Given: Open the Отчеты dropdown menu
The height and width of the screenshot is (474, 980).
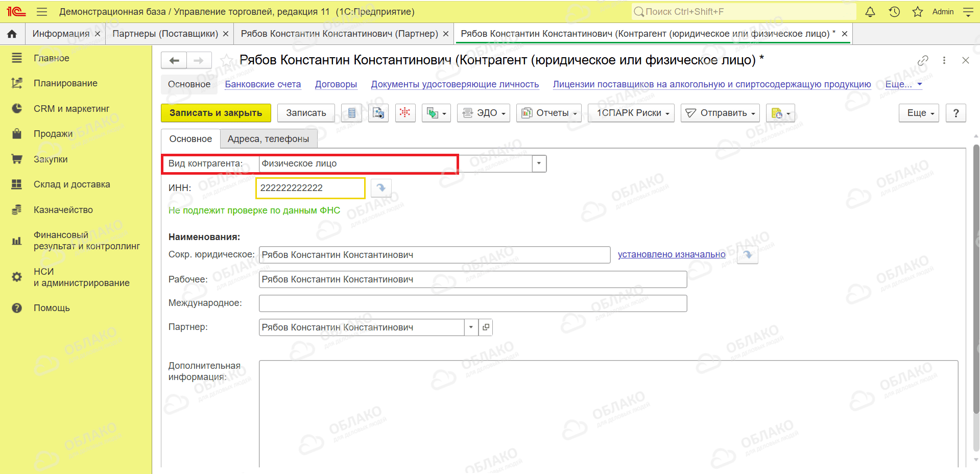Looking at the screenshot, I should [x=549, y=113].
